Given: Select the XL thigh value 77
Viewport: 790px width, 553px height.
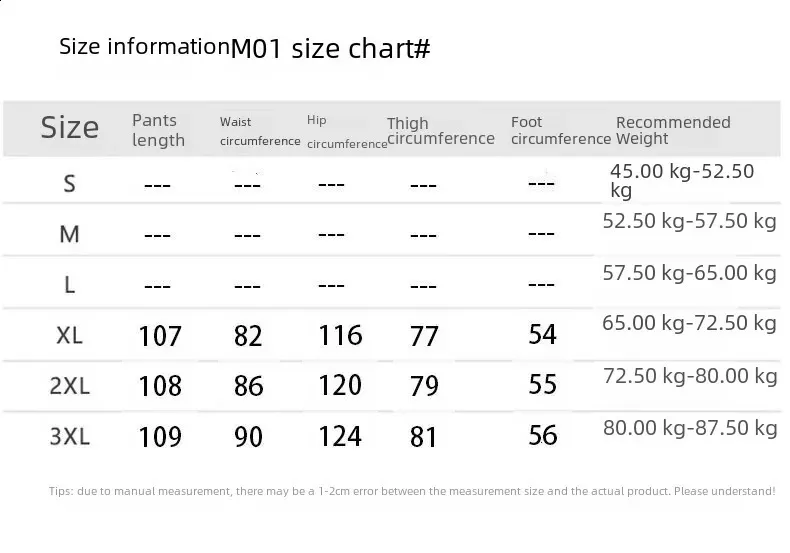Looking at the screenshot, I should point(424,336).
